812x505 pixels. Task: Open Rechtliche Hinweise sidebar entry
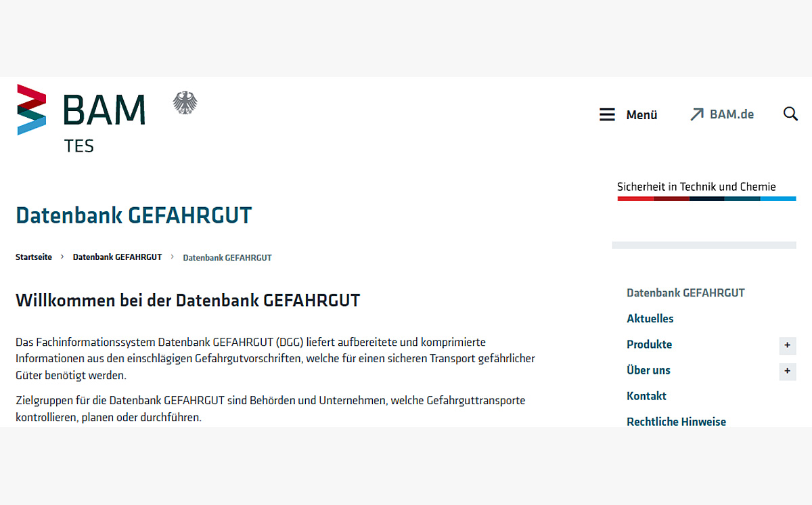676,422
